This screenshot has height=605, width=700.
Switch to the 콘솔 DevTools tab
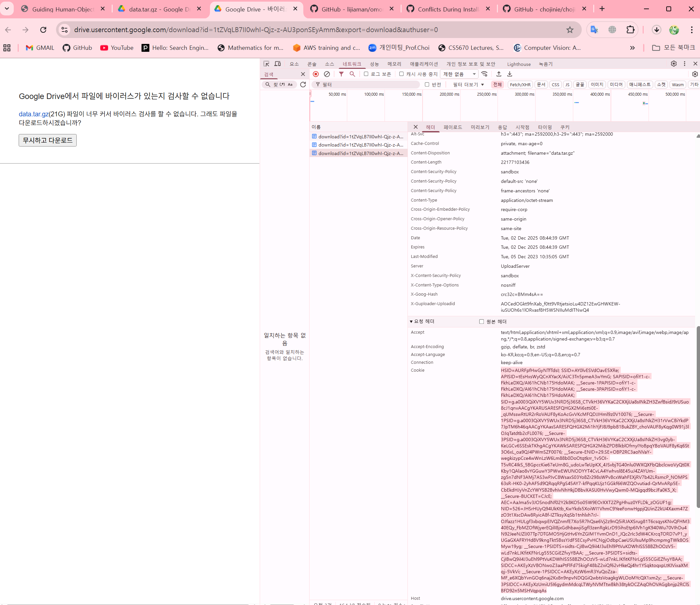(x=312, y=64)
